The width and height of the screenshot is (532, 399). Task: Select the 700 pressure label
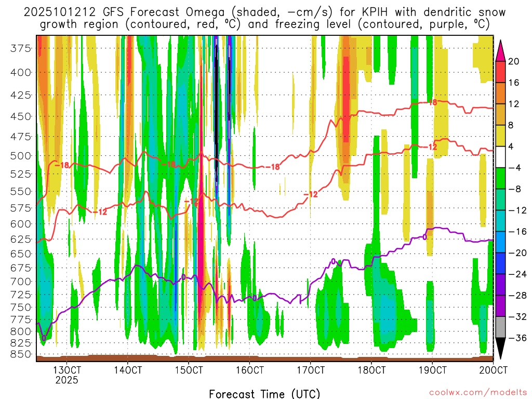[20, 282]
